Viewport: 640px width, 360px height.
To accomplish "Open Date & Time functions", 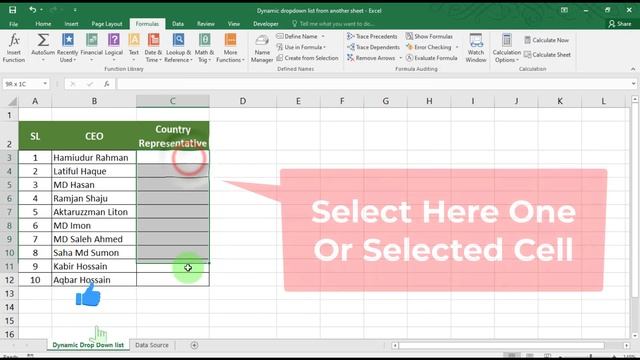I will coord(153,48).
